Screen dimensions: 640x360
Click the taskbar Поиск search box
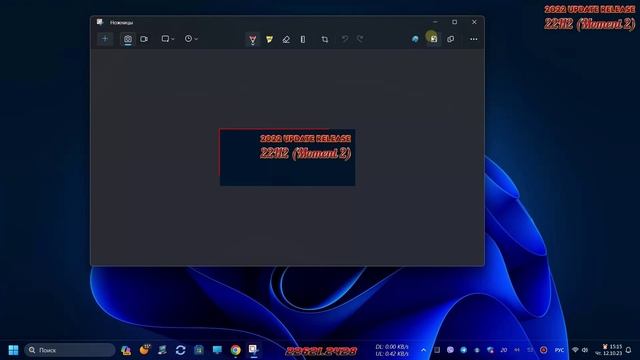(70, 350)
